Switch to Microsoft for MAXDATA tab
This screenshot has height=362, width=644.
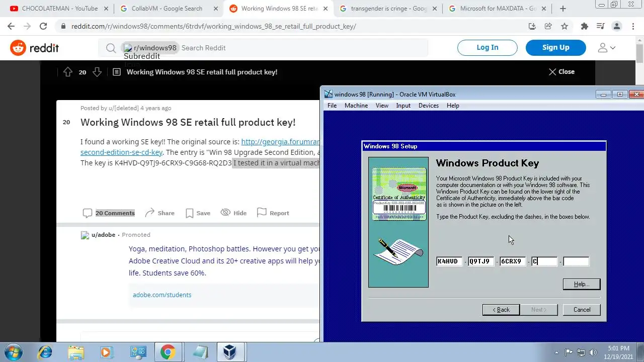pyautogui.click(x=497, y=9)
